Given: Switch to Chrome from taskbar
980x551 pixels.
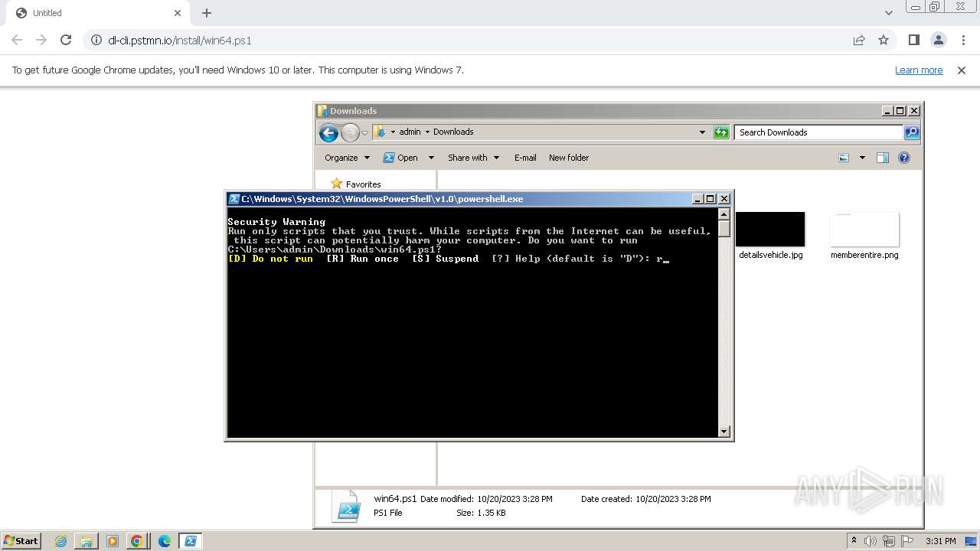Looking at the screenshot, I should [x=137, y=541].
